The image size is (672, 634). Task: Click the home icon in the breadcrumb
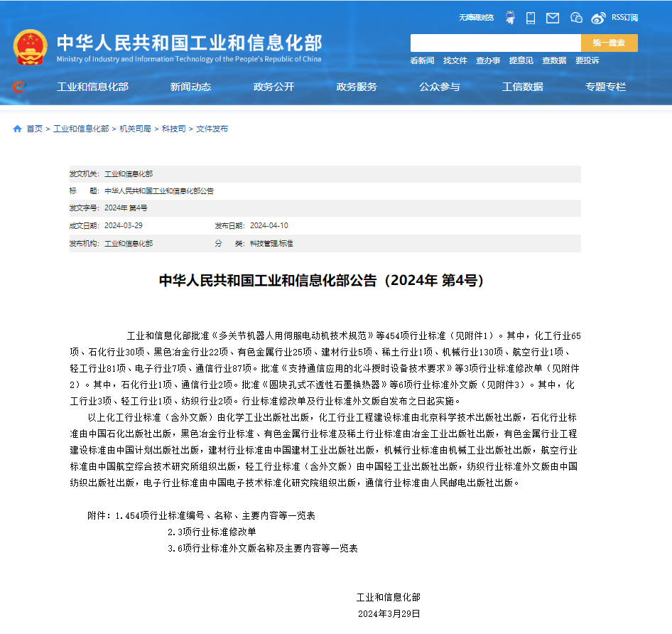click(16, 129)
